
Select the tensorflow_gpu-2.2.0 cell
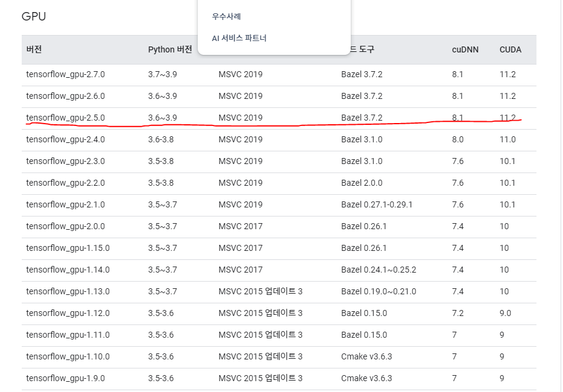click(65, 183)
